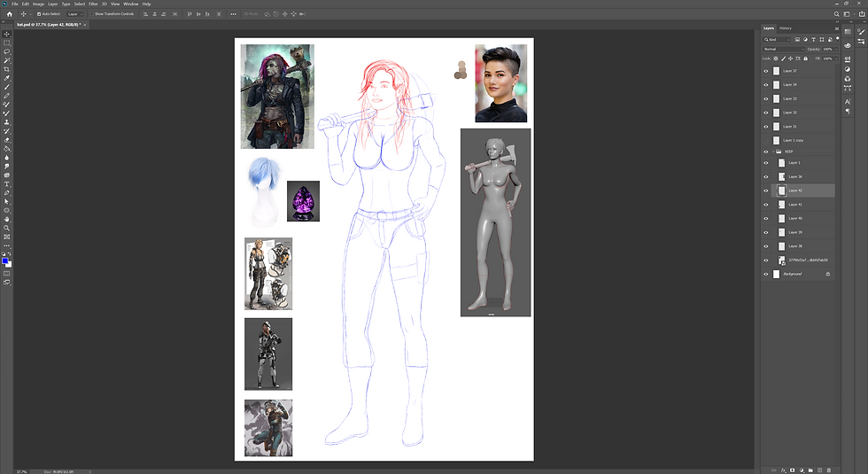The height and width of the screenshot is (474, 868).
Task: Hide Layer 42 via its eye icon
Action: pyautogui.click(x=766, y=190)
